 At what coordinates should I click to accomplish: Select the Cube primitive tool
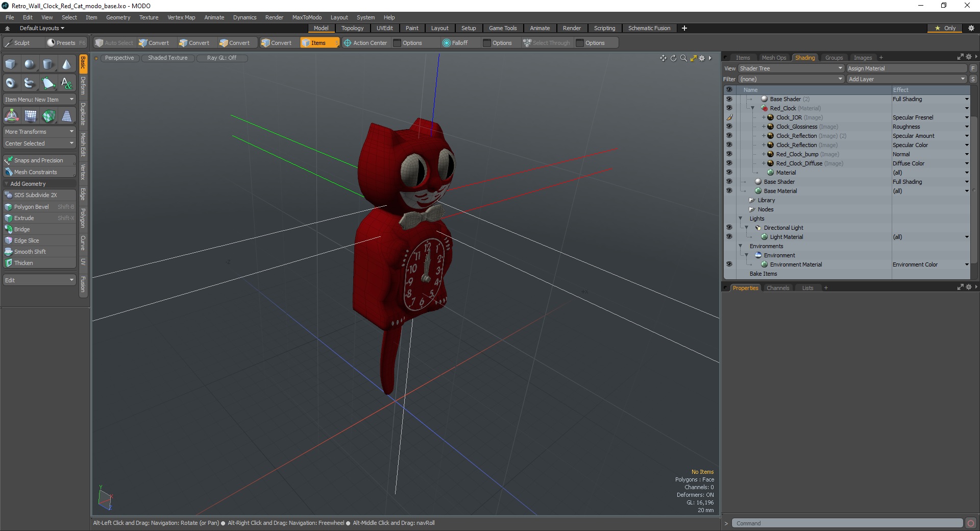click(x=11, y=64)
